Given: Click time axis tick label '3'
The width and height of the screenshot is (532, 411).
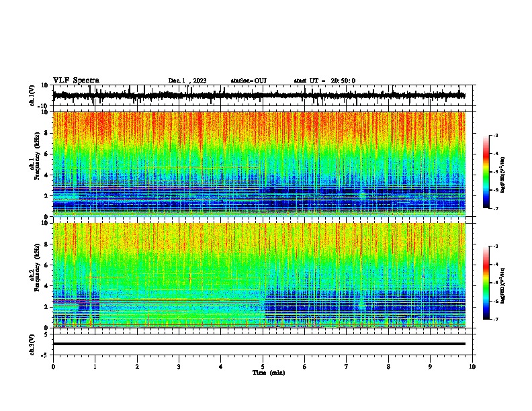Looking at the screenshot, I should pos(179,367).
